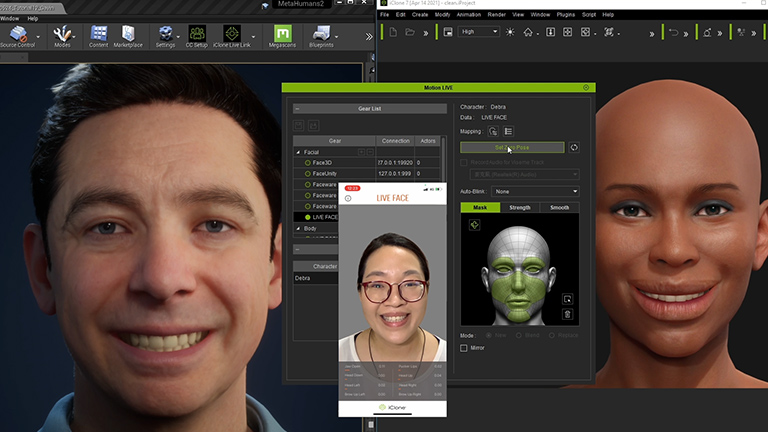Open Megascans in Unreal toolbar

pyautogui.click(x=283, y=37)
